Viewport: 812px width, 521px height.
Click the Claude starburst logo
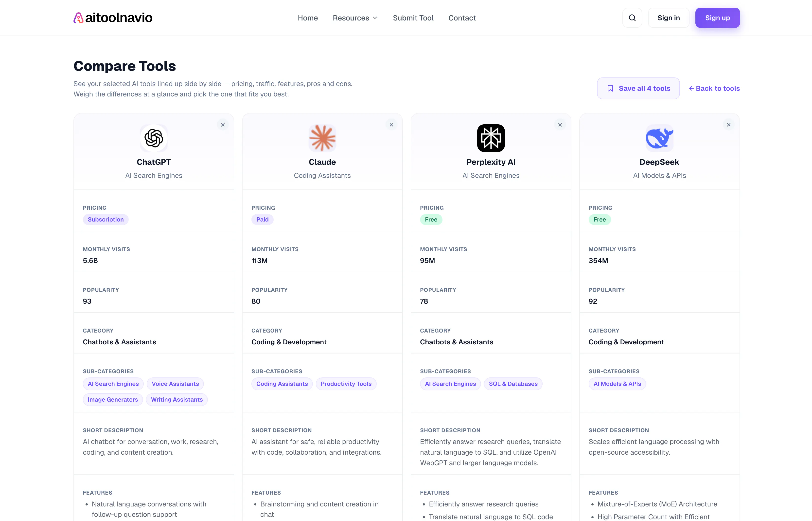(322, 138)
